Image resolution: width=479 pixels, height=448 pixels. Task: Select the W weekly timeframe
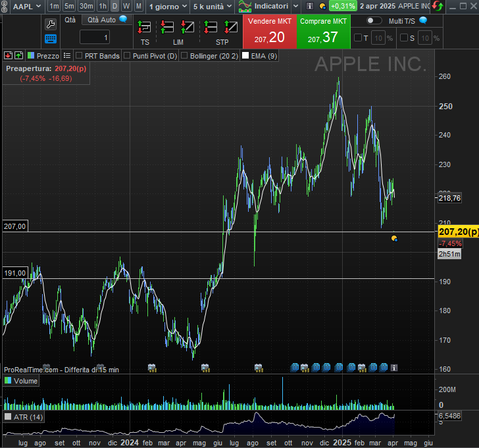[x=126, y=6]
